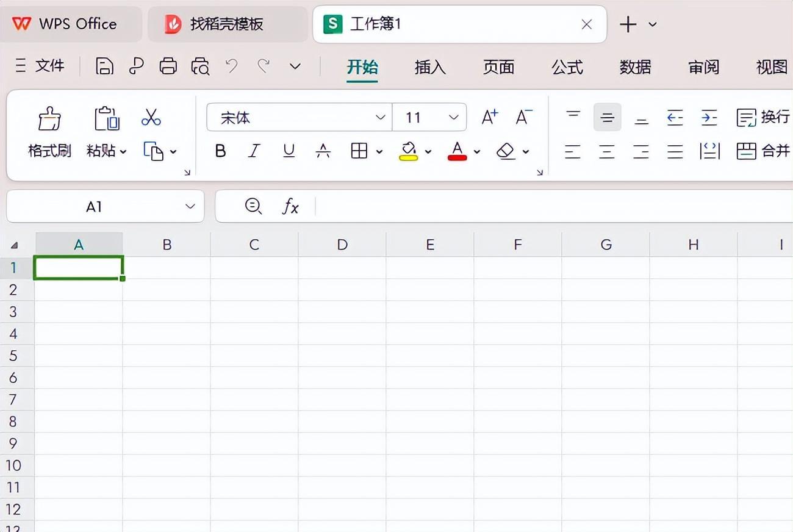Apply bold formatting with the B icon

click(x=220, y=151)
